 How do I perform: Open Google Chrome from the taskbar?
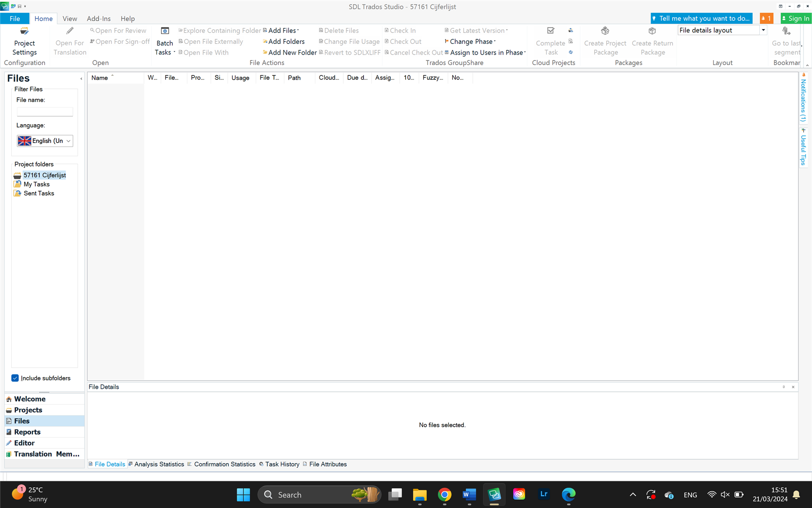(444, 494)
